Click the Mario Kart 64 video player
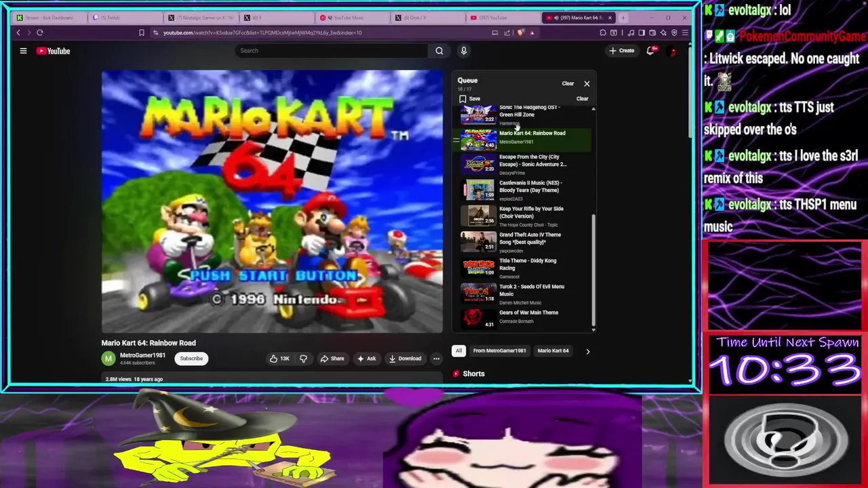Screen dimensions: 868x488 point(272,201)
